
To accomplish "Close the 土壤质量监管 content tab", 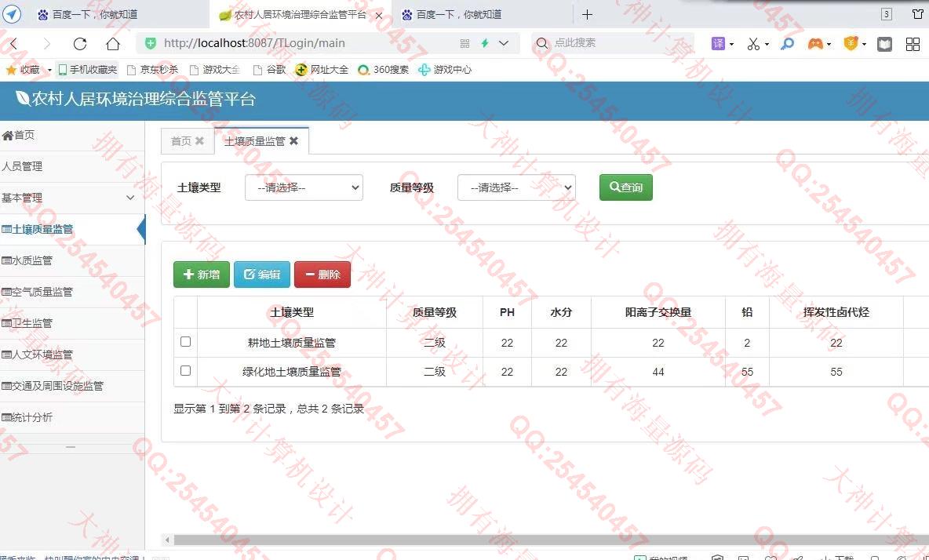I will coord(294,141).
